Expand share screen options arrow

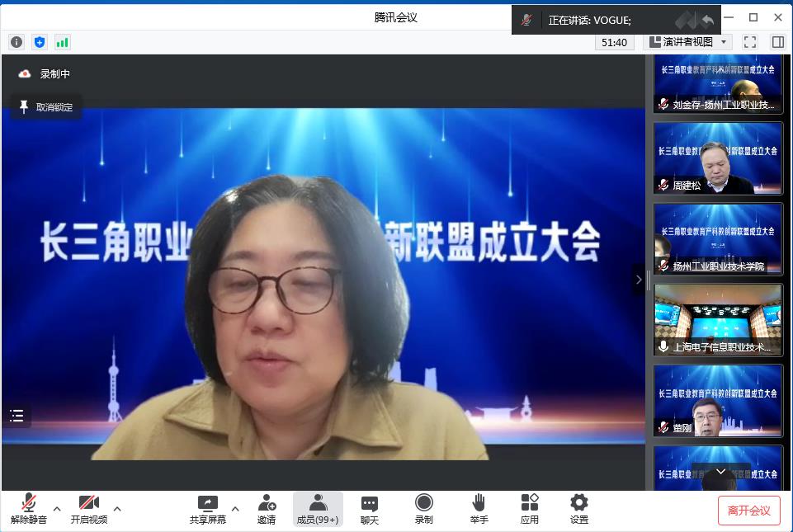pyautogui.click(x=235, y=508)
